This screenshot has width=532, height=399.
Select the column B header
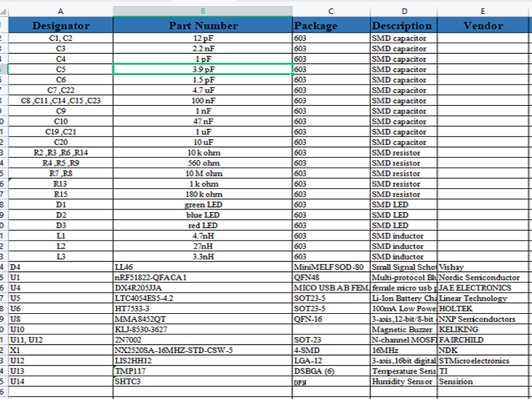203,11
